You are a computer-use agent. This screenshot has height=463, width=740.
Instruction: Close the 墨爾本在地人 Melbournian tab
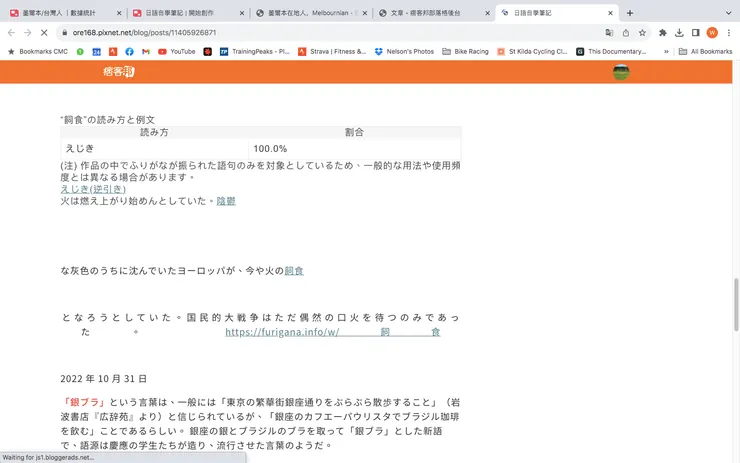pyautogui.click(x=365, y=13)
